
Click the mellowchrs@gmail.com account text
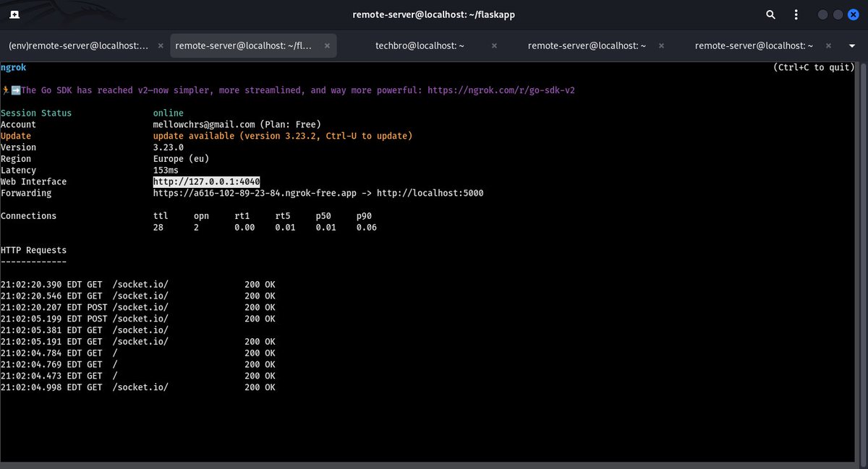coord(204,124)
